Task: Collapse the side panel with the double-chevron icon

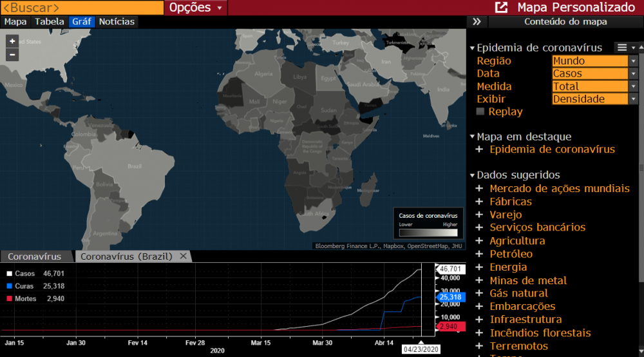Action: pos(477,22)
